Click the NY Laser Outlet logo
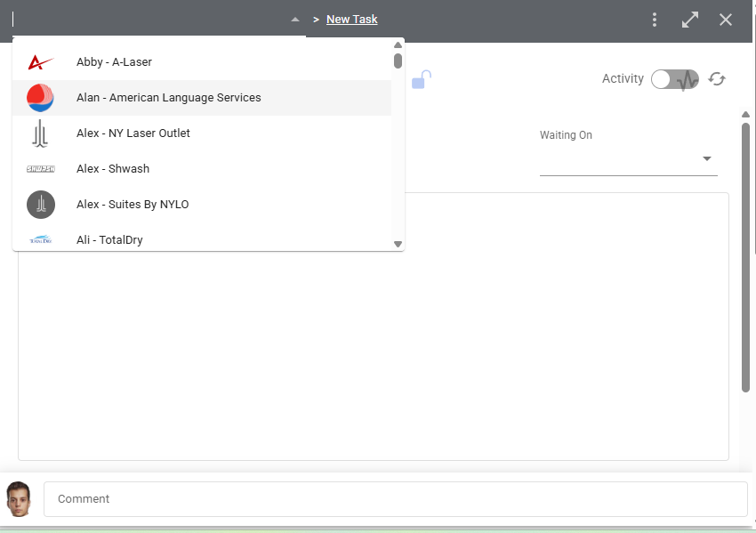The height and width of the screenshot is (533, 756). click(x=41, y=133)
